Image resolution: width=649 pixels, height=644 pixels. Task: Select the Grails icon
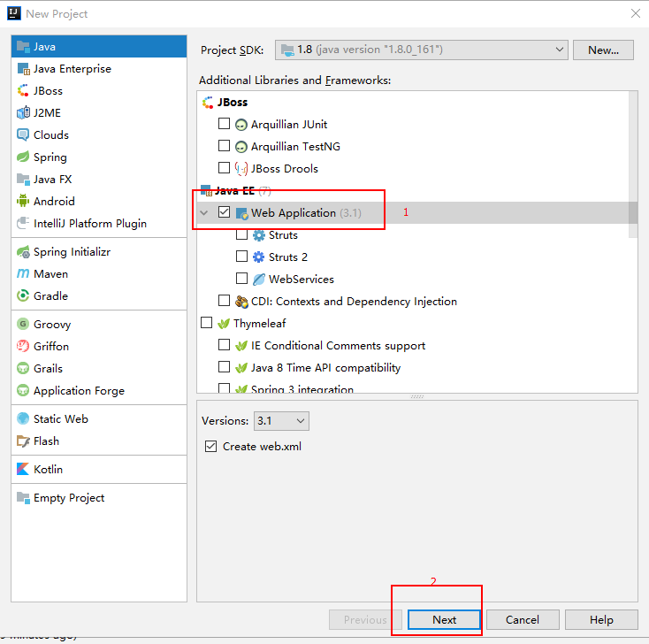point(23,368)
